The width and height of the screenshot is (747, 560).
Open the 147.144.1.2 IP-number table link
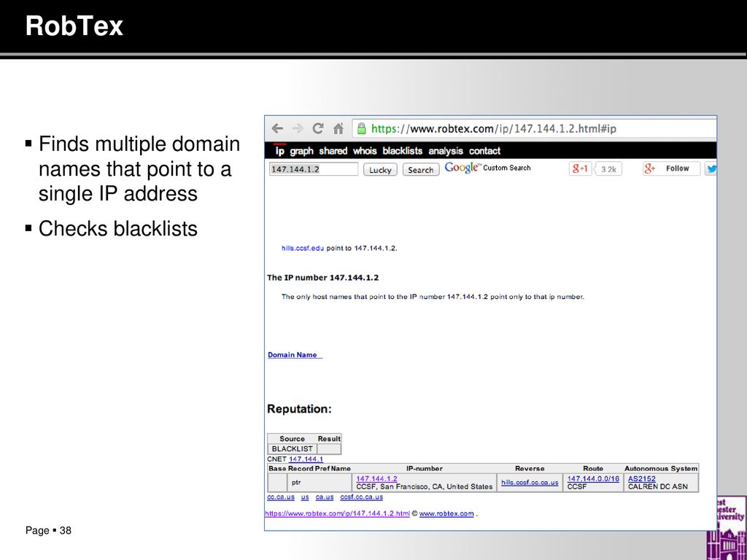coord(377,478)
